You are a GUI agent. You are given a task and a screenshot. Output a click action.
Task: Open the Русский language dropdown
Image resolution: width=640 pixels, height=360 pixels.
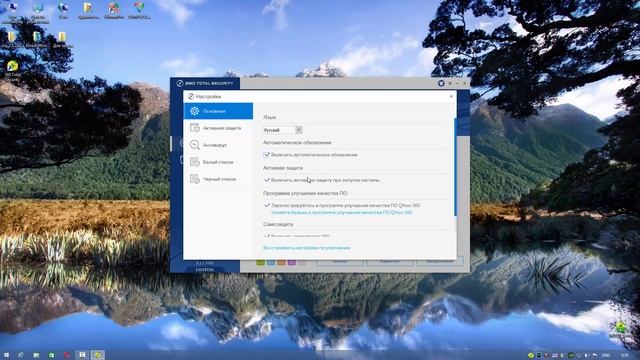(x=282, y=130)
